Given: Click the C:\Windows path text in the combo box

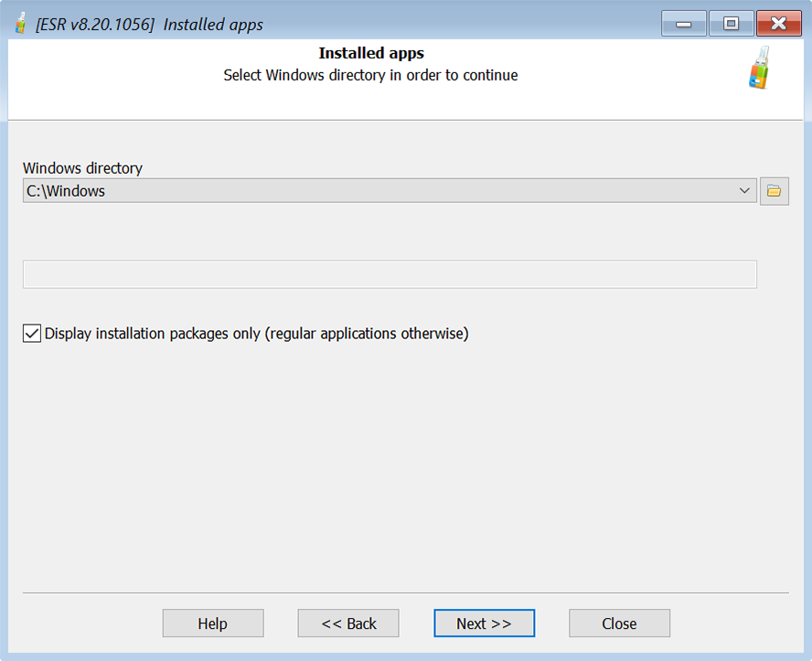Looking at the screenshot, I should 66,191.
